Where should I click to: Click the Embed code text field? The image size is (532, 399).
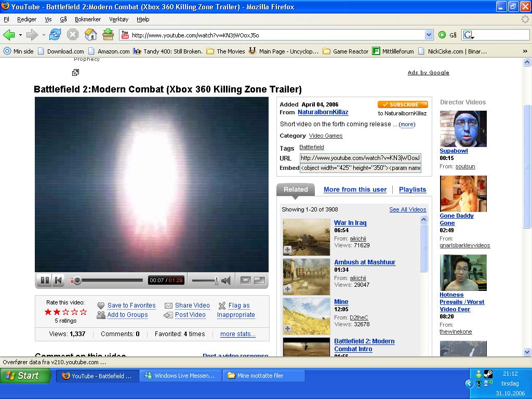(x=361, y=168)
